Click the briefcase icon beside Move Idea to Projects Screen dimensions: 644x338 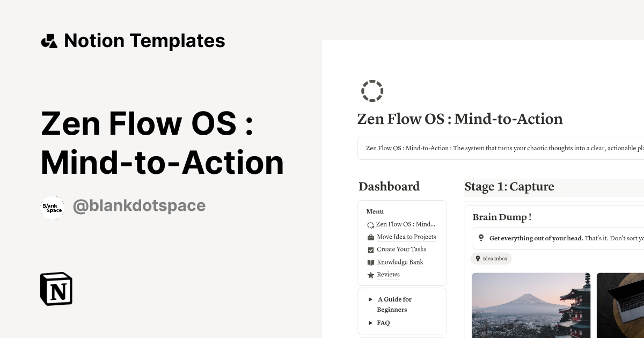coord(370,237)
